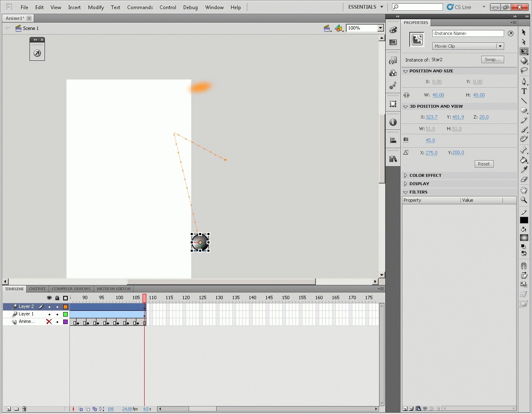Select the Eraser tool

coord(524,179)
